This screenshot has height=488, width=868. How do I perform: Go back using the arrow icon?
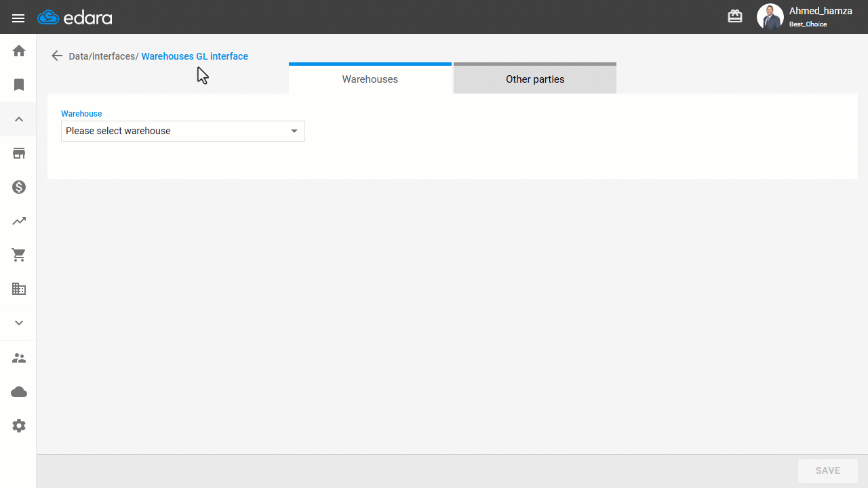57,56
